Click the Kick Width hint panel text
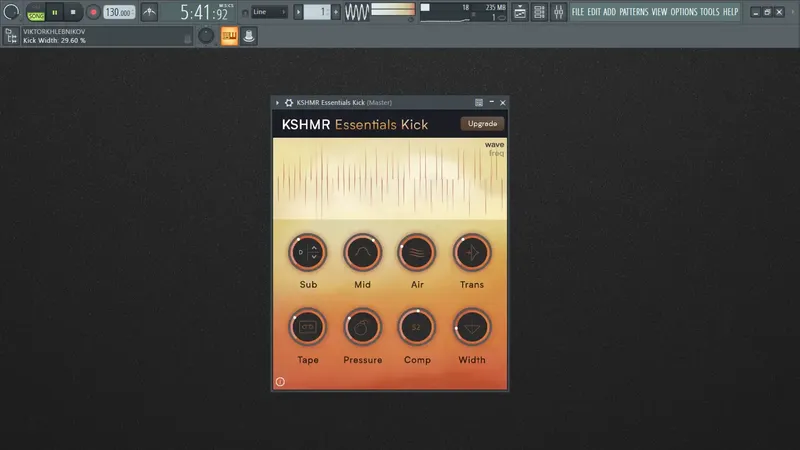 point(55,40)
